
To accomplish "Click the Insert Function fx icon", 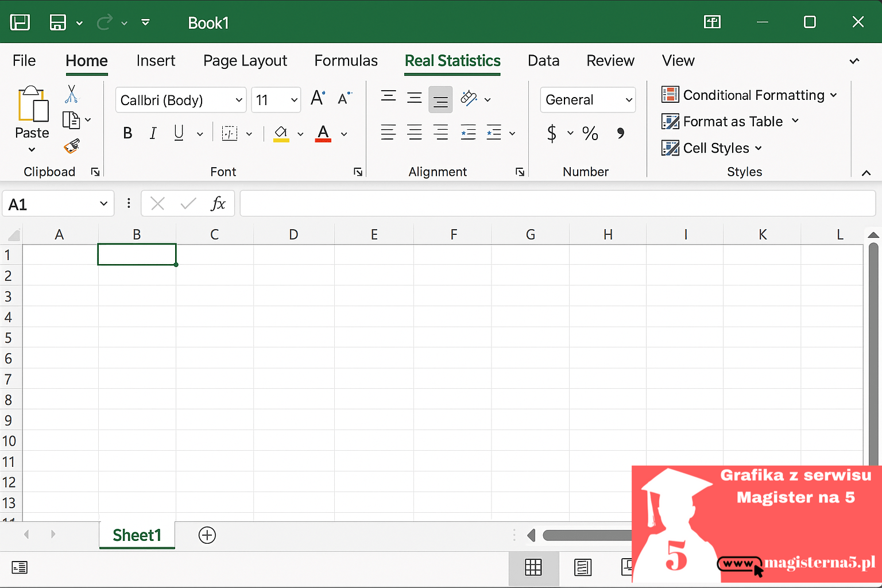I will tap(218, 203).
